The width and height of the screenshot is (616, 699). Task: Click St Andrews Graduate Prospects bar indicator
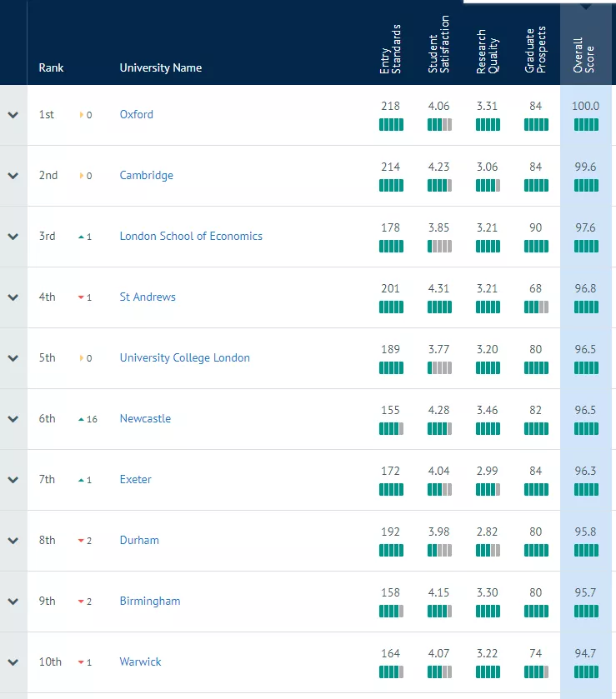[x=536, y=307]
